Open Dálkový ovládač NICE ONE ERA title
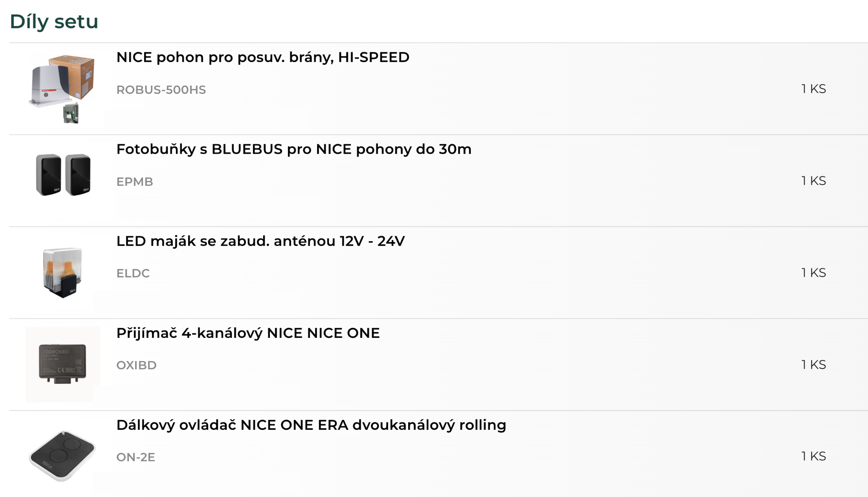Image resolution: width=868 pixels, height=497 pixels. (x=311, y=425)
